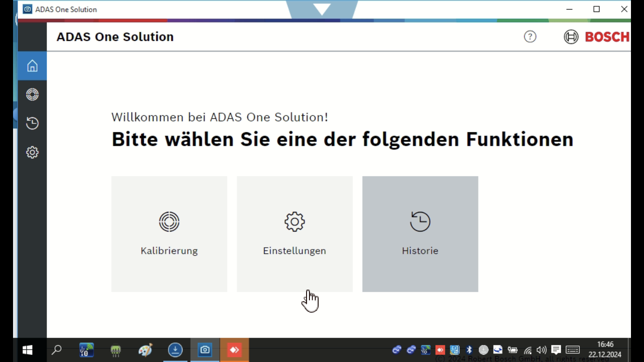
Task: Click the Bluetooth tray icon
Action: pos(469,350)
